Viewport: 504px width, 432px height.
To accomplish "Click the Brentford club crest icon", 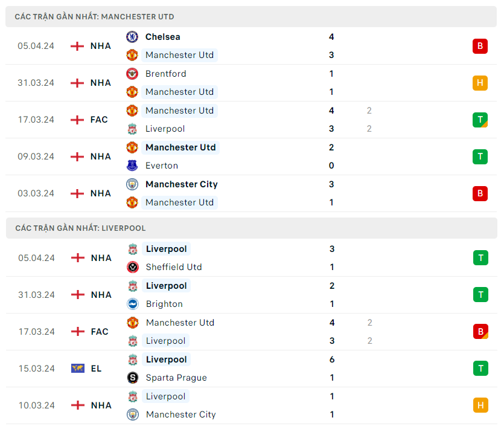I will click(132, 74).
